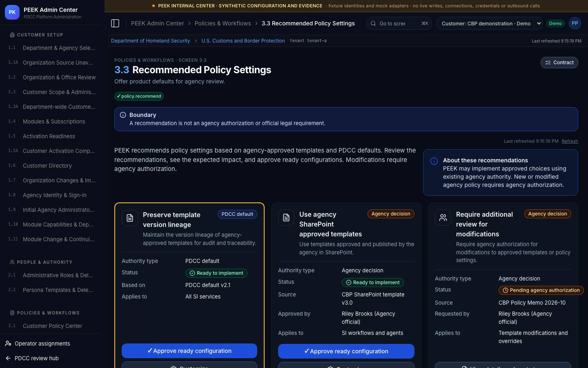
Task: Click the CBP Policy Memo 2026-10 value
Action: point(532,303)
